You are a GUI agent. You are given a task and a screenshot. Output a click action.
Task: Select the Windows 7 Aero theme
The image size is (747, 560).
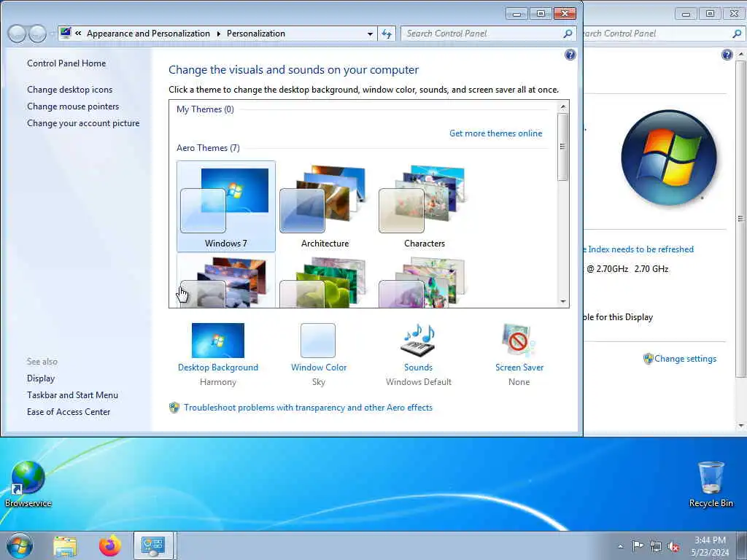click(x=226, y=206)
